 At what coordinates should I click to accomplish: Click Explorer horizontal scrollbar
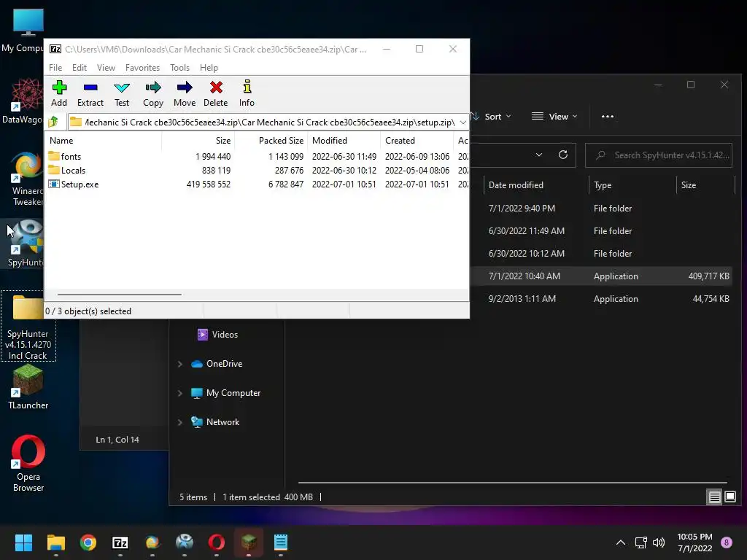(x=512, y=483)
